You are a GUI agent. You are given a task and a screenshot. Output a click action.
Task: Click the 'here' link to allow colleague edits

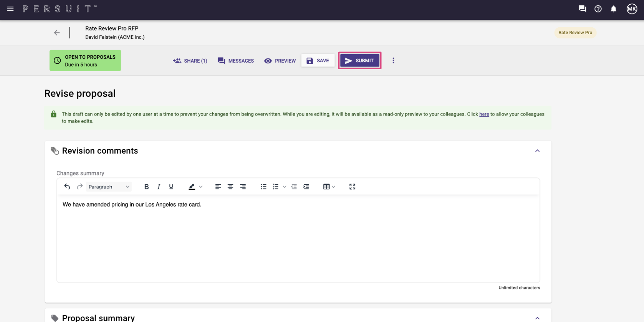click(x=484, y=114)
